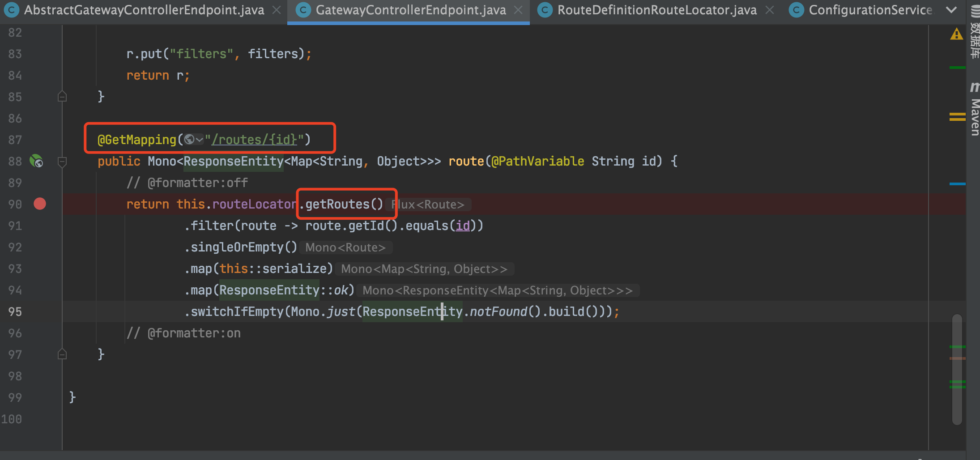
Task: Remove the breakpoint on line 90
Action: 40,204
